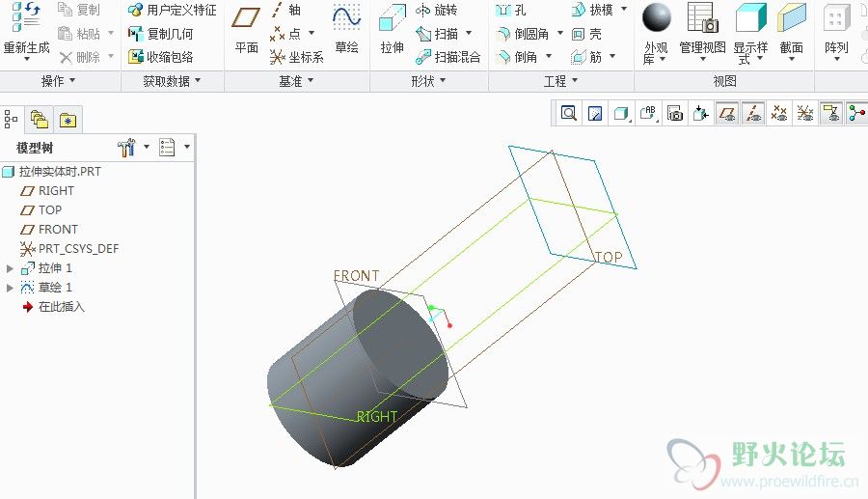
Task: Switch to Favorites tab
Action: (x=68, y=120)
